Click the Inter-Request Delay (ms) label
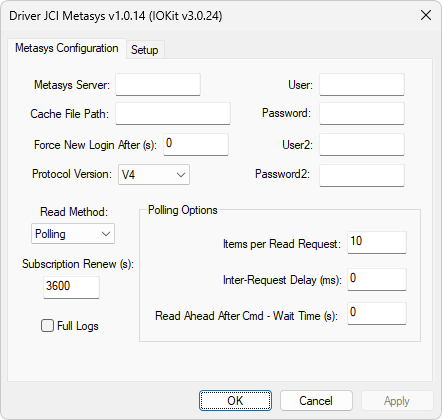 [282, 280]
